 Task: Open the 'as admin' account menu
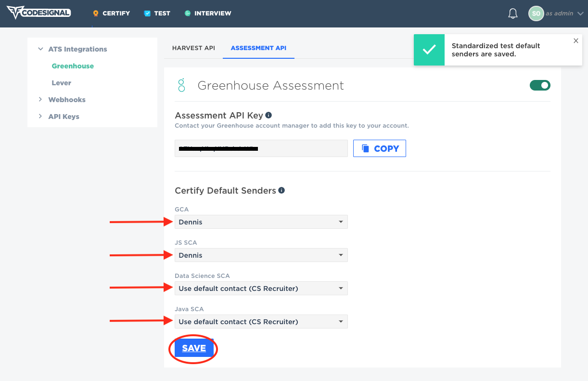(564, 13)
